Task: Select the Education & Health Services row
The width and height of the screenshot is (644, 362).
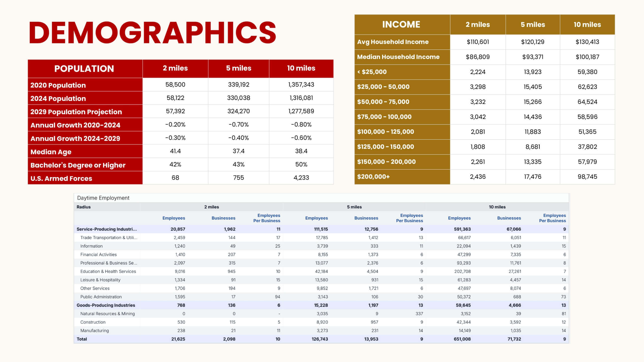Action: [x=108, y=271]
